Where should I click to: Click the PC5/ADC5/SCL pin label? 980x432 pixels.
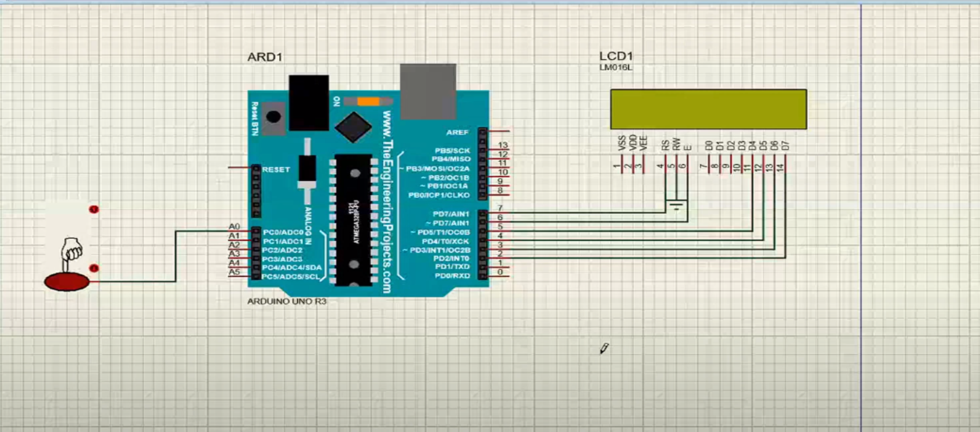pos(291,277)
